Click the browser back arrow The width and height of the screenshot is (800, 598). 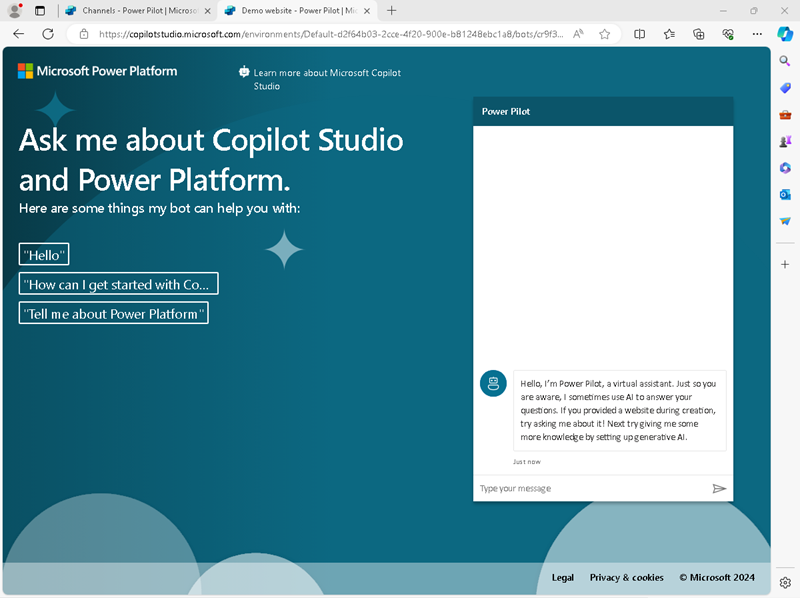(18, 34)
